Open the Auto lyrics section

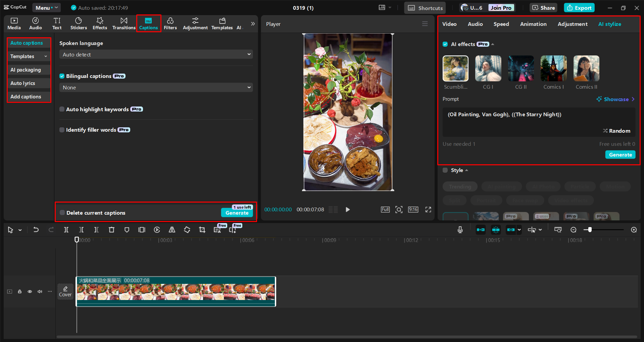coord(22,83)
